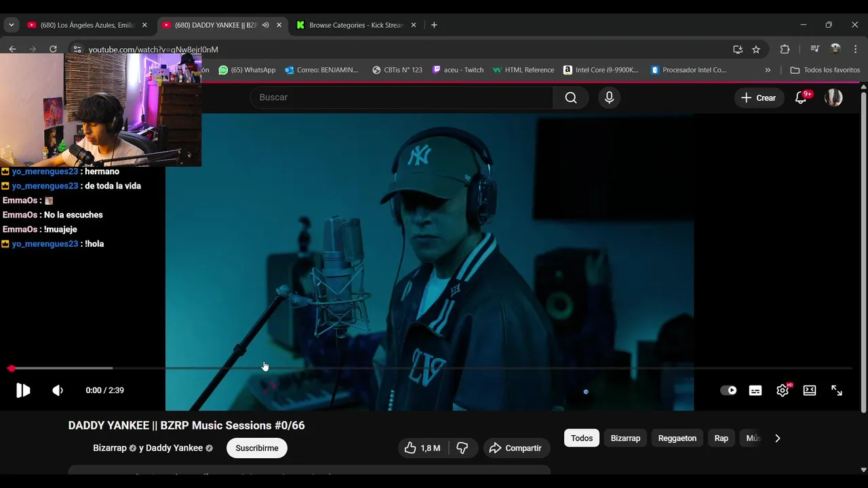Image resolution: width=868 pixels, height=488 pixels.
Task: Start voice search with microphone icon
Action: (609, 98)
